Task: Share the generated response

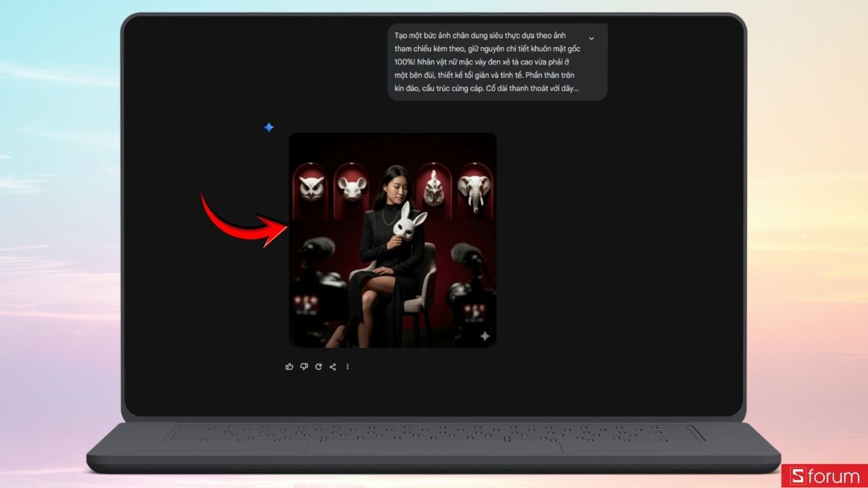Action: coord(333,367)
